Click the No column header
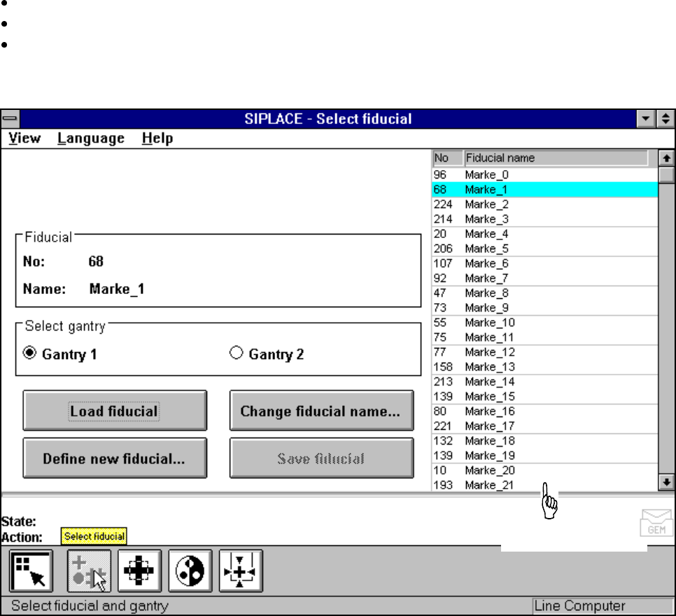The width and height of the screenshot is (676, 616). coord(447,158)
